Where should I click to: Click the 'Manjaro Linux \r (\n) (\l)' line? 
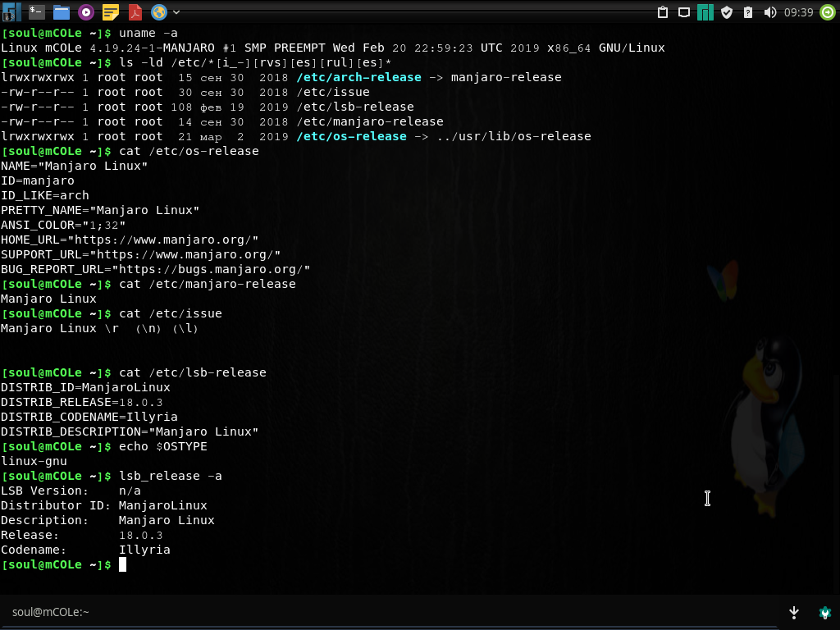(x=99, y=328)
